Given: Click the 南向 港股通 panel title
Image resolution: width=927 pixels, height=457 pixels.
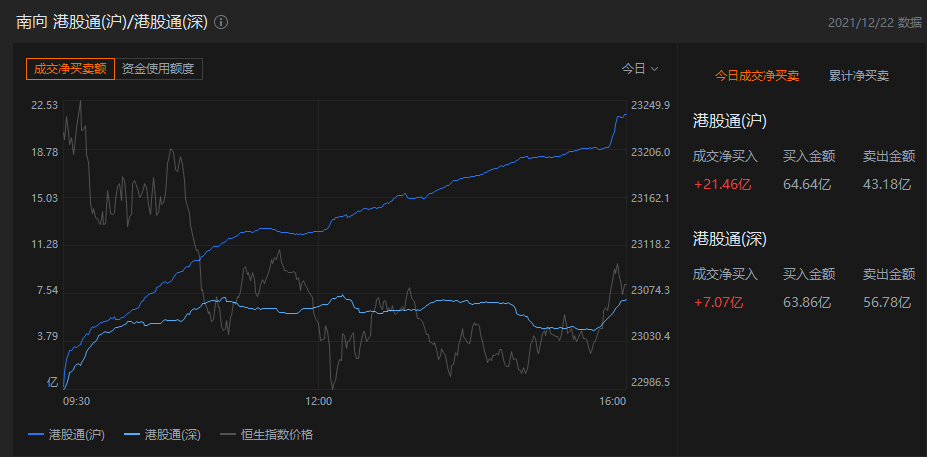Looking at the screenshot, I should coord(112,22).
